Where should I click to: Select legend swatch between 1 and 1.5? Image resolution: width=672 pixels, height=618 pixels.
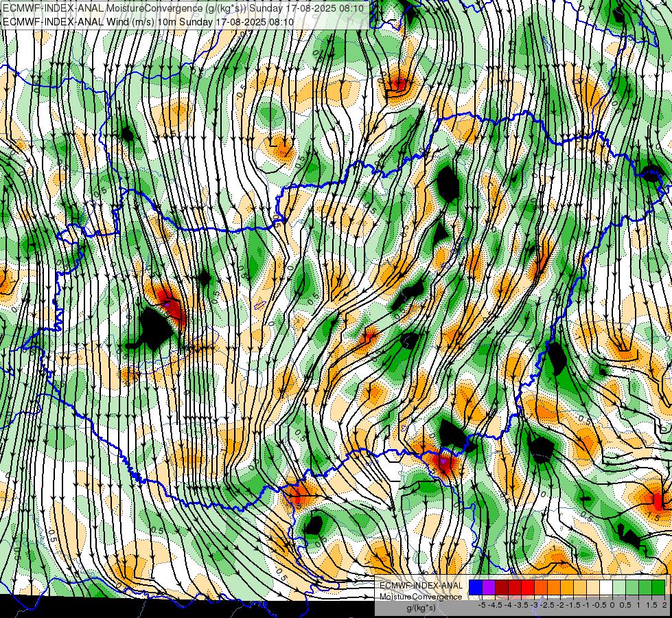click(645, 587)
